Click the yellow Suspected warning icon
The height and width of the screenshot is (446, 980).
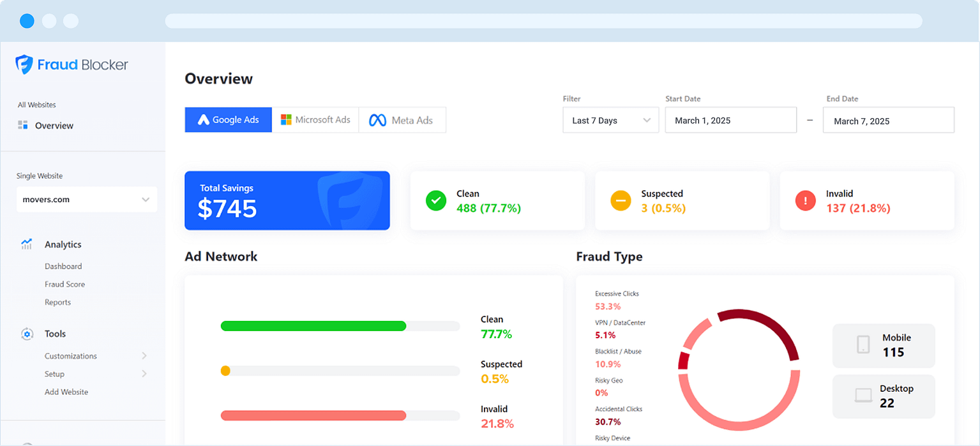tap(621, 200)
